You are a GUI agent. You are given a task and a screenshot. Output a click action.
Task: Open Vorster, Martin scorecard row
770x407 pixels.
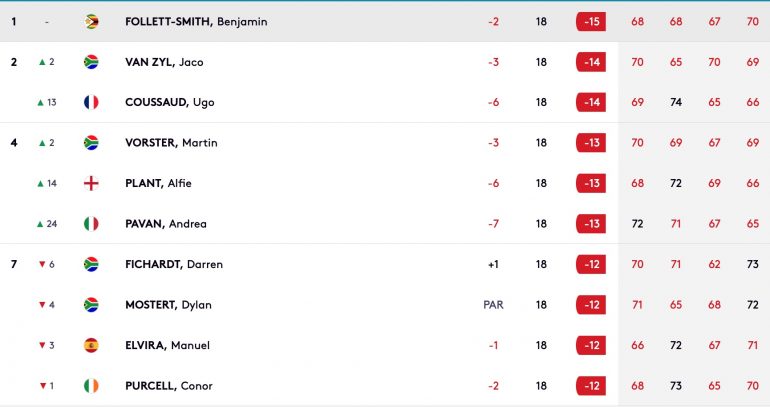[385, 143]
